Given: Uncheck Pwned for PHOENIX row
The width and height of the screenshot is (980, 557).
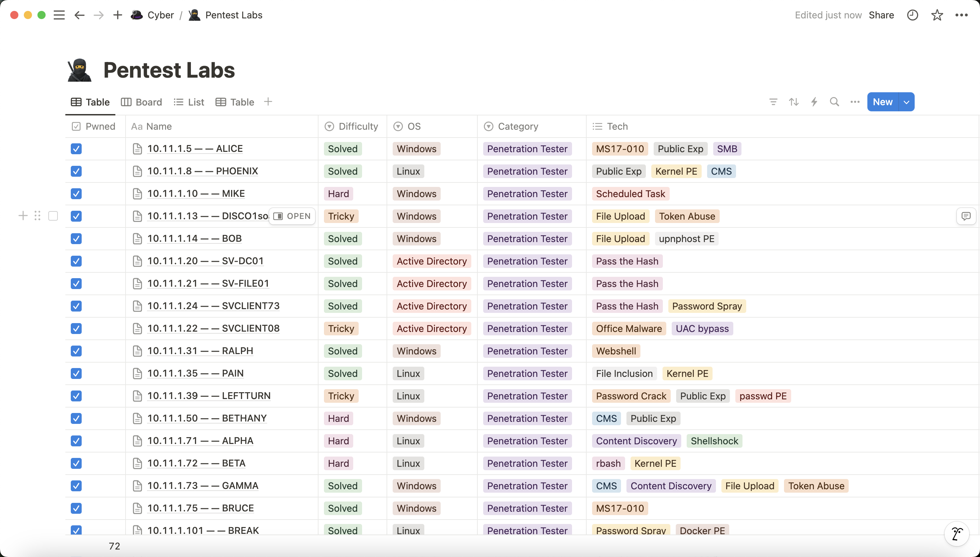Looking at the screenshot, I should (76, 171).
